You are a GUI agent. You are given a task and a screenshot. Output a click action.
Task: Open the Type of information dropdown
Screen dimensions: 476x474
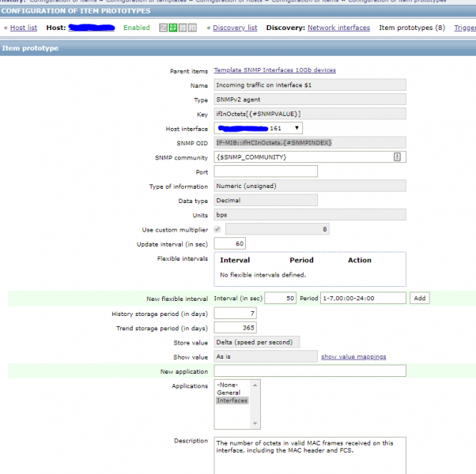(310, 186)
